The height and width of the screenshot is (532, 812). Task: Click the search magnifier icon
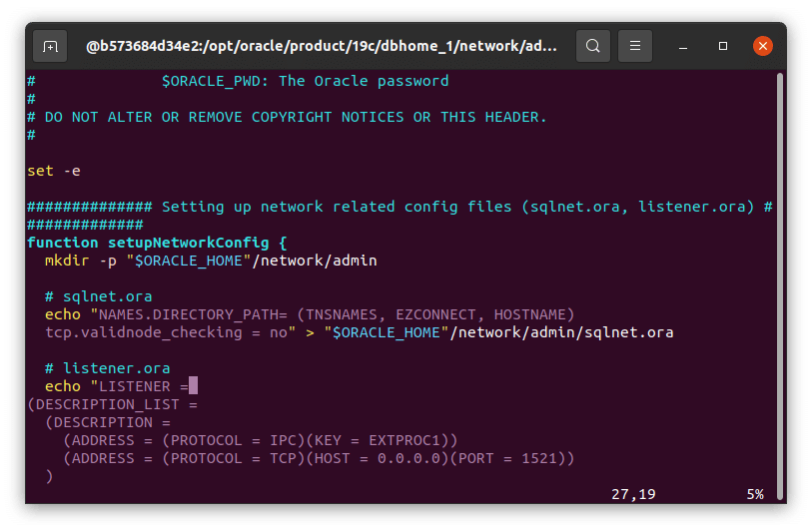593,46
